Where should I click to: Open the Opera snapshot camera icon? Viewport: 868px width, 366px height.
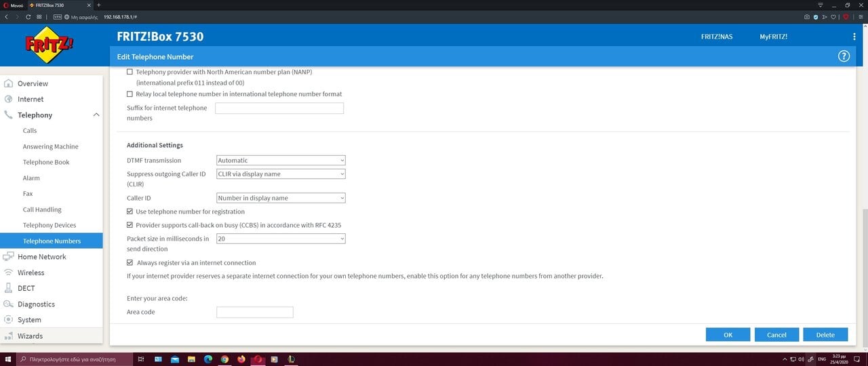coord(807,16)
